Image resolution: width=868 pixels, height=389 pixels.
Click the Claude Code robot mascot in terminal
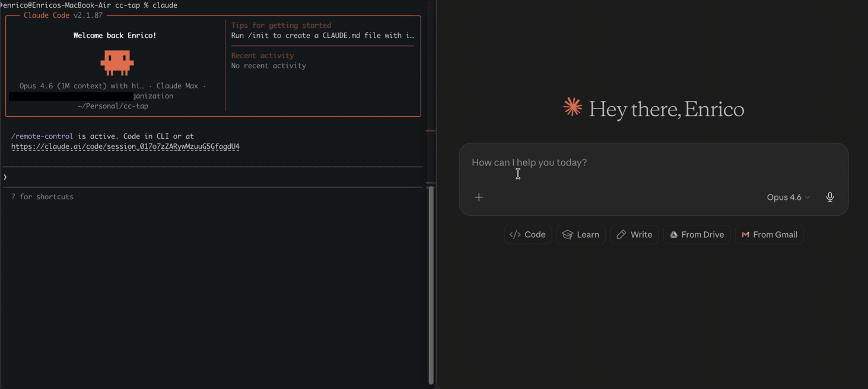pyautogui.click(x=117, y=62)
